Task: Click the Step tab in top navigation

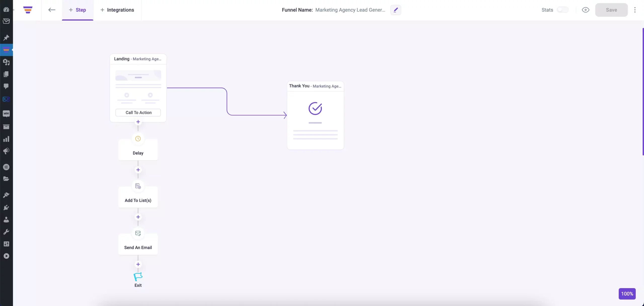Action: pyautogui.click(x=81, y=10)
